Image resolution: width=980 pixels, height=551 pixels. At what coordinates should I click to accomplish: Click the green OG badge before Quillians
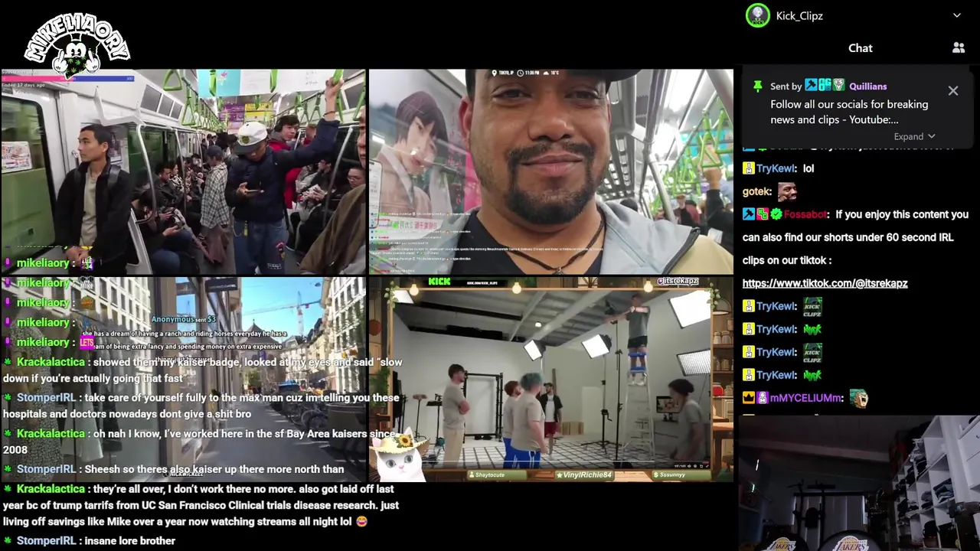(x=825, y=86)
